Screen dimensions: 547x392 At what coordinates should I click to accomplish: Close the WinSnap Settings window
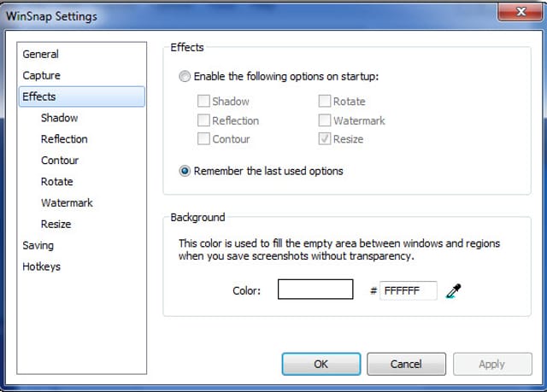tap(521, 12)
